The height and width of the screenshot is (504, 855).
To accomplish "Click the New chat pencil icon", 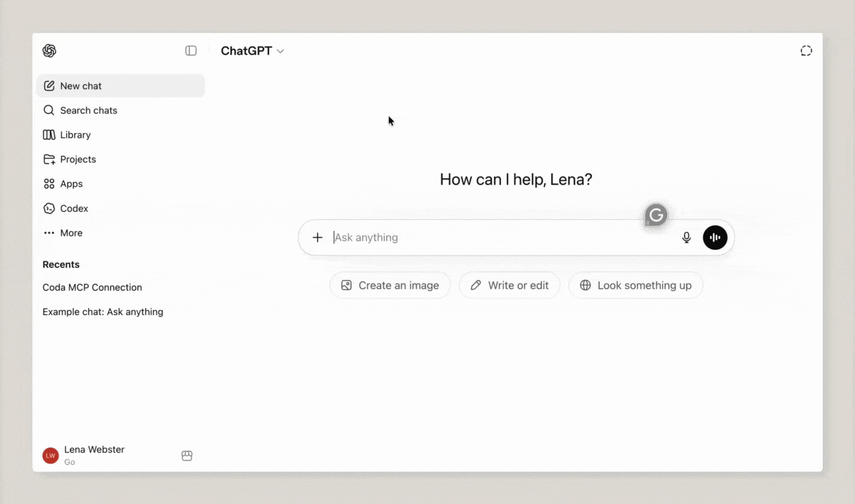I will [49, 86].
